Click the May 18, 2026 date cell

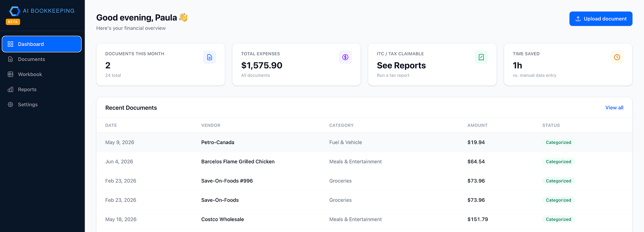[x=121, y=219]
